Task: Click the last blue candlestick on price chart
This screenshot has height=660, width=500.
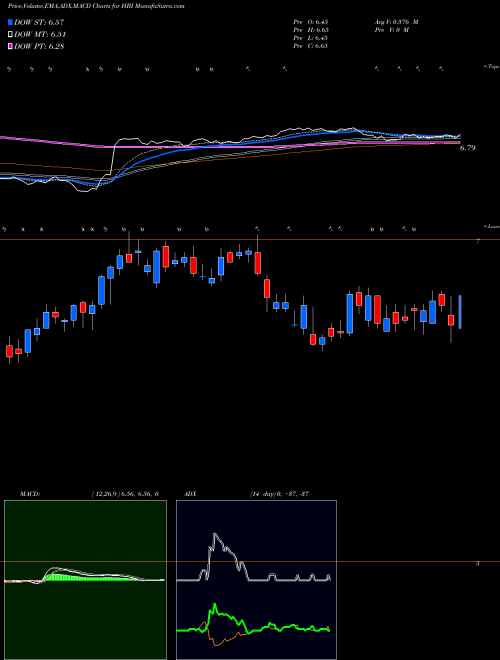Action: [460, 312]
